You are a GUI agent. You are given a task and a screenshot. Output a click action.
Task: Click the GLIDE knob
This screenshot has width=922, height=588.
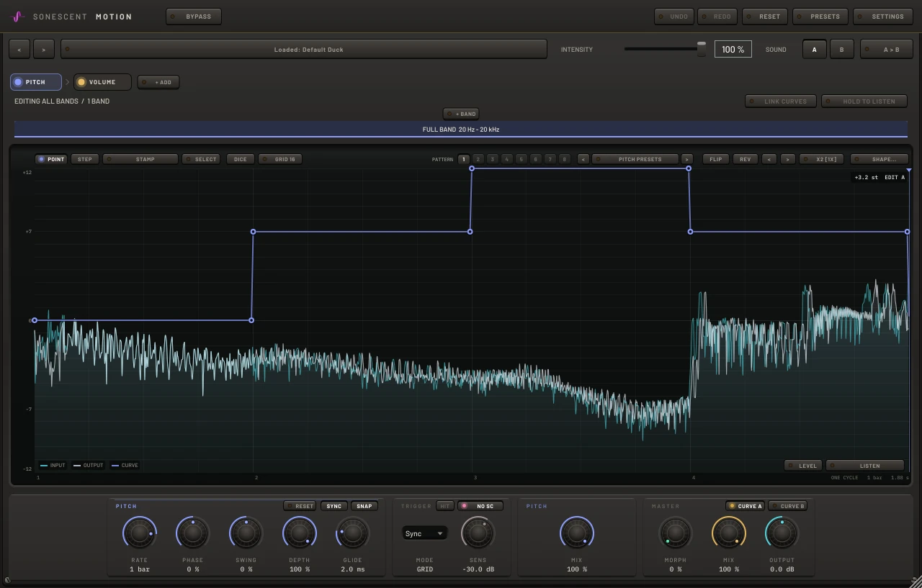(x=353, y=533)
